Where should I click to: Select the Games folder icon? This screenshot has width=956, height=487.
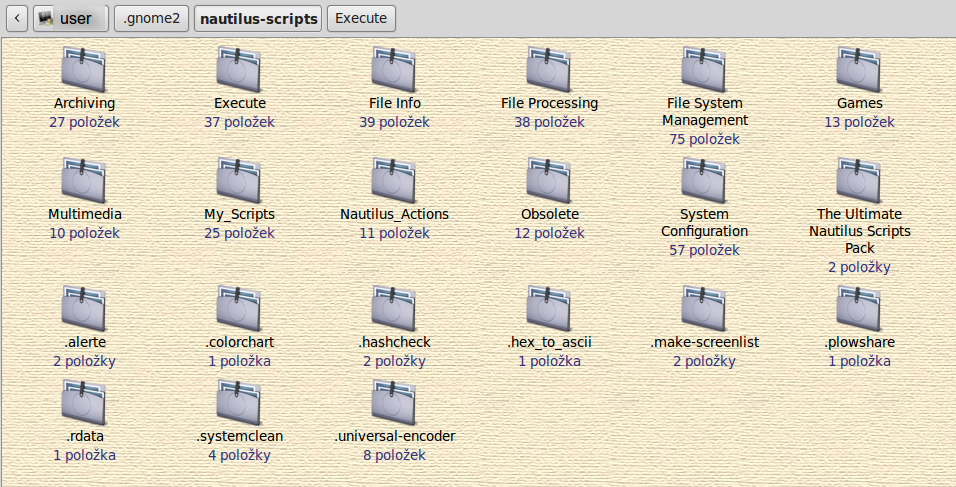[858, 69]
